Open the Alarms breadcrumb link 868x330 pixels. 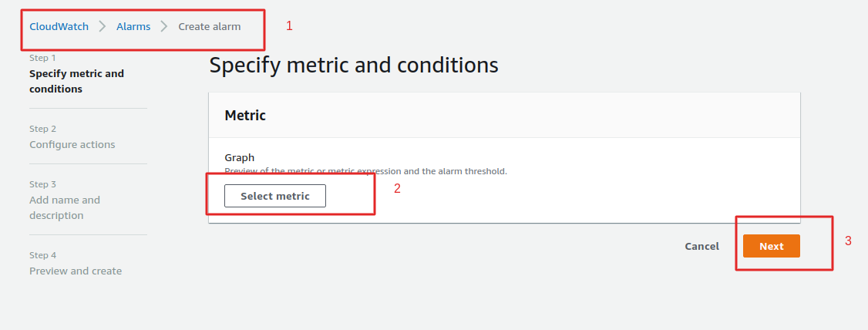(x=133, y=26)
